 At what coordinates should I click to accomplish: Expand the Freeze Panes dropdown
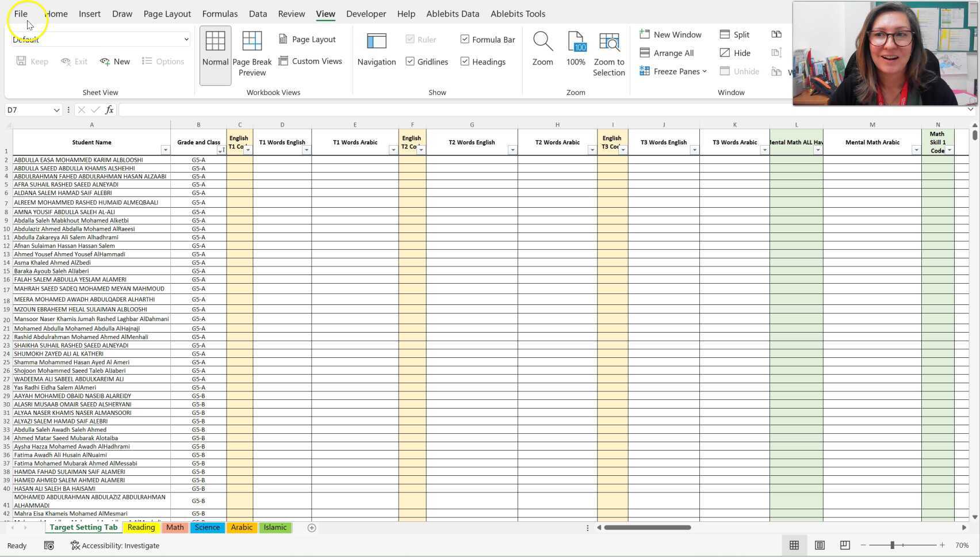pos(673,71)
